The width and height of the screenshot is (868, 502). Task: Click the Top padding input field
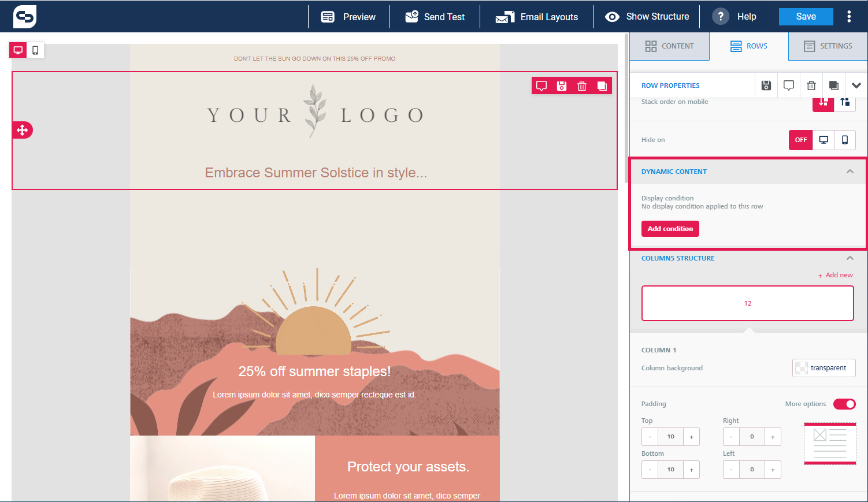pos(670,437)
